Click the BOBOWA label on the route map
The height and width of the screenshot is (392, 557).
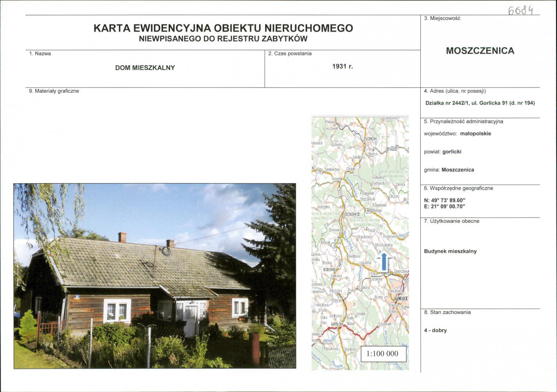329,270
